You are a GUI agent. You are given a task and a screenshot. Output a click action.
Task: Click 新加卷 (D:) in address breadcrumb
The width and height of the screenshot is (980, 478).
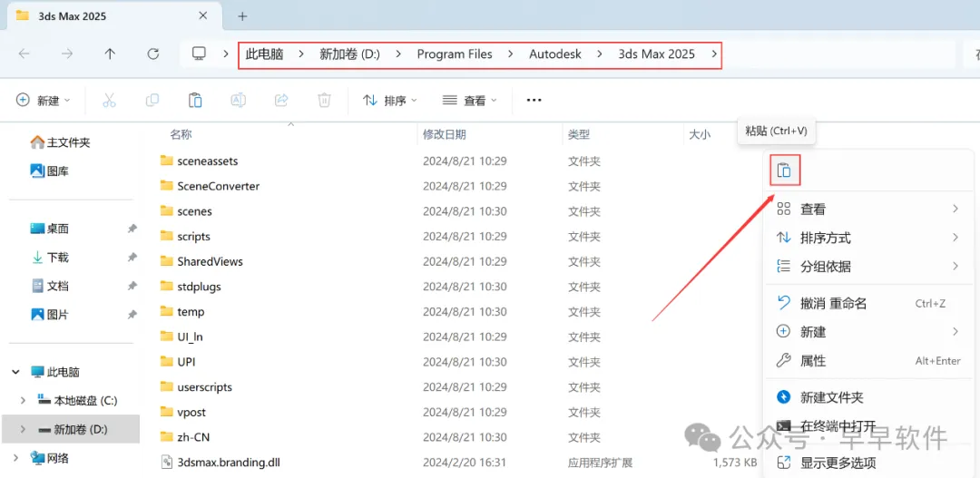coord(350,54)
